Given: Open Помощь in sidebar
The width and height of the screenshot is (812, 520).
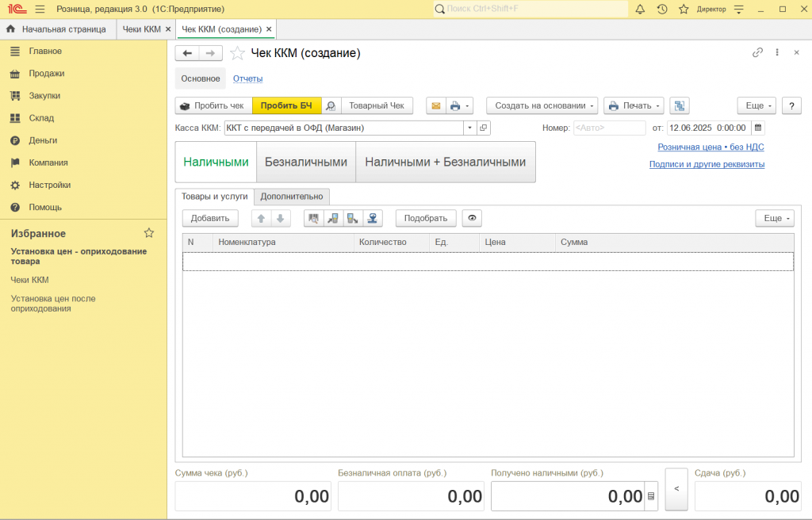Looking at the screenshot, I should click(45, 207).
